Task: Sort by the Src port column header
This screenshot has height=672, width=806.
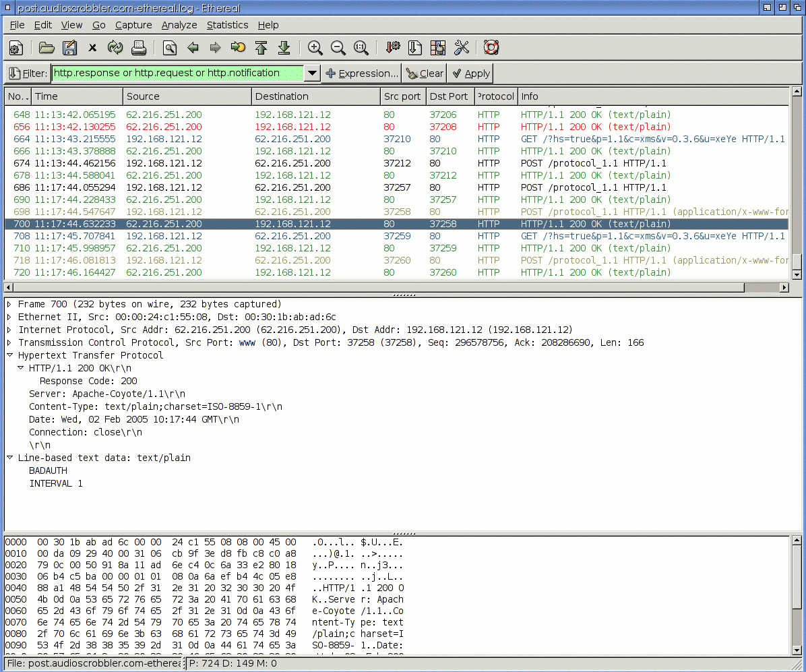Action: [403, 96]
